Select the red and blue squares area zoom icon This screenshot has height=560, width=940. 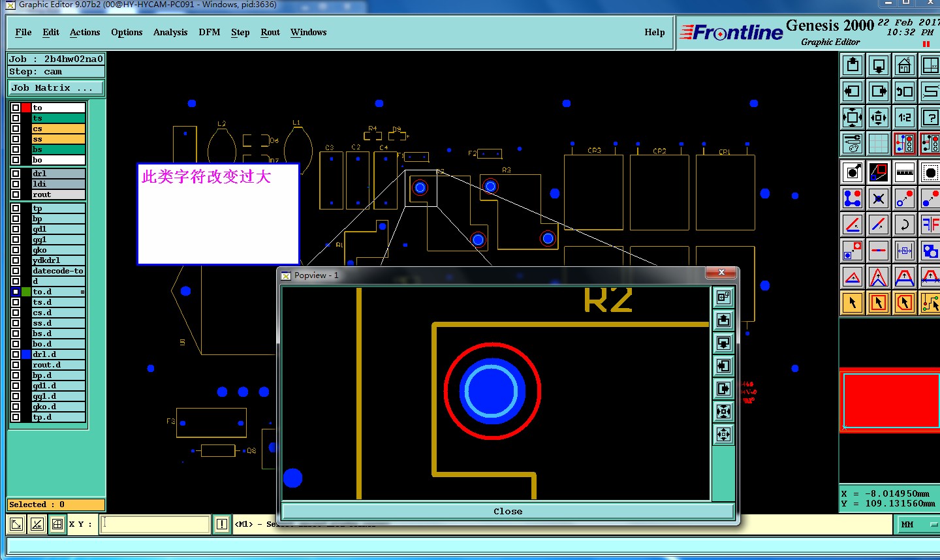879,172
